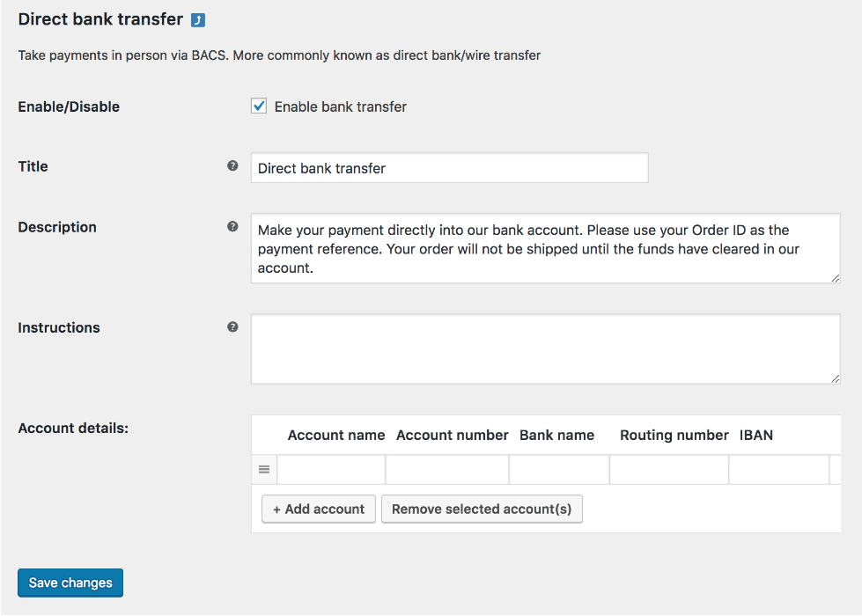Open the help tooltip next to Title
This screenshot has height=616, width=862.
[232, 164]
